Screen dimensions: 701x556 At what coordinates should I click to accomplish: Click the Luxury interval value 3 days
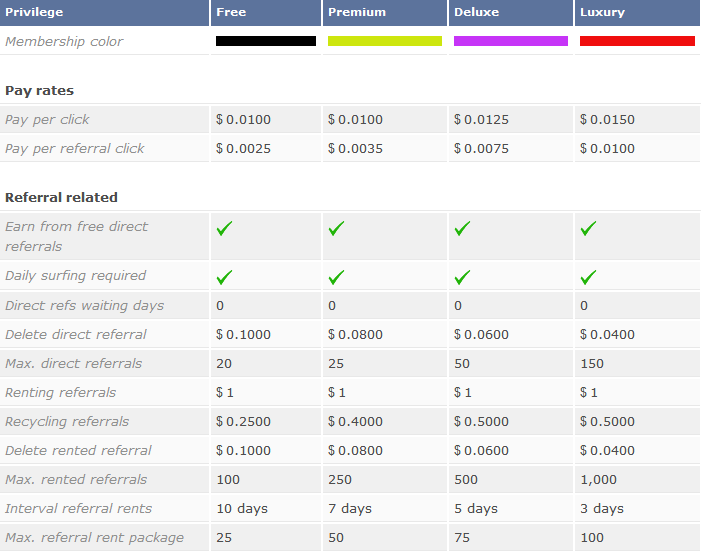[x=602, y=509]
